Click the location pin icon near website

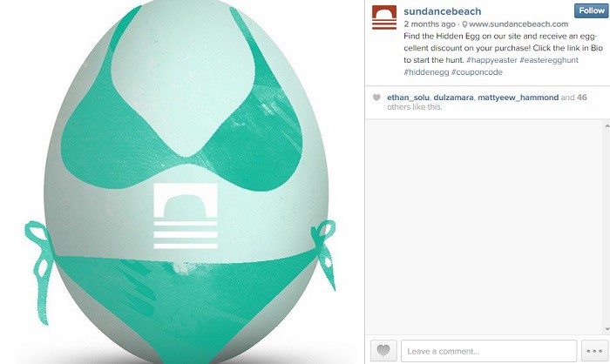tap(464, 24)
